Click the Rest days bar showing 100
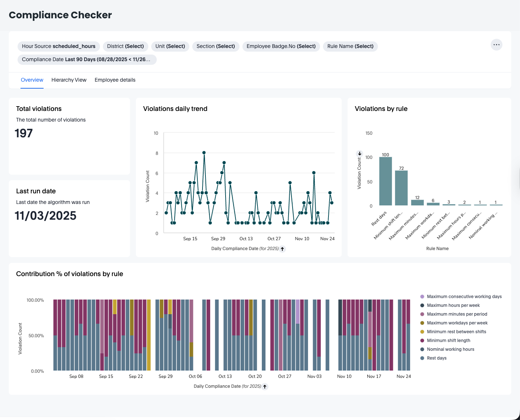The image size is (520, 420). [385, 181]
